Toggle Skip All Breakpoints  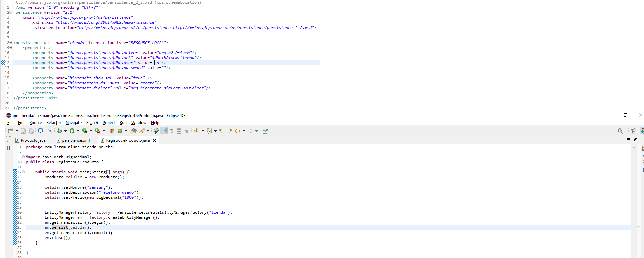coord(50,131)
